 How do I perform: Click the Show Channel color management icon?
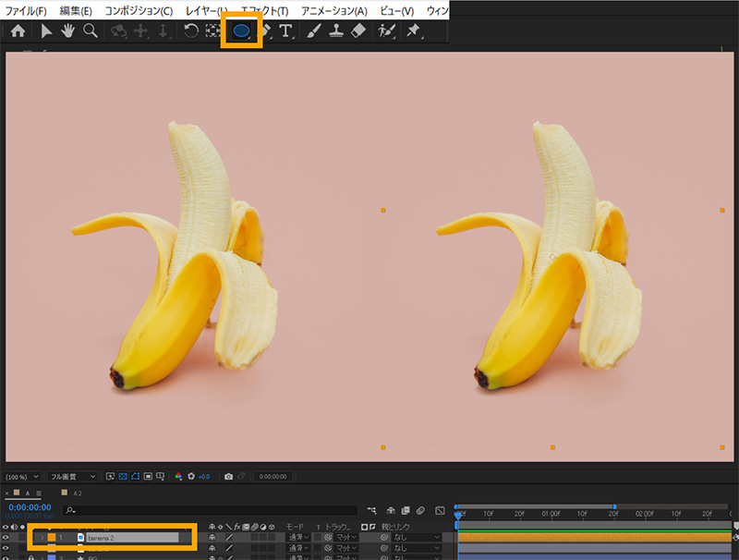pos(178,477)
